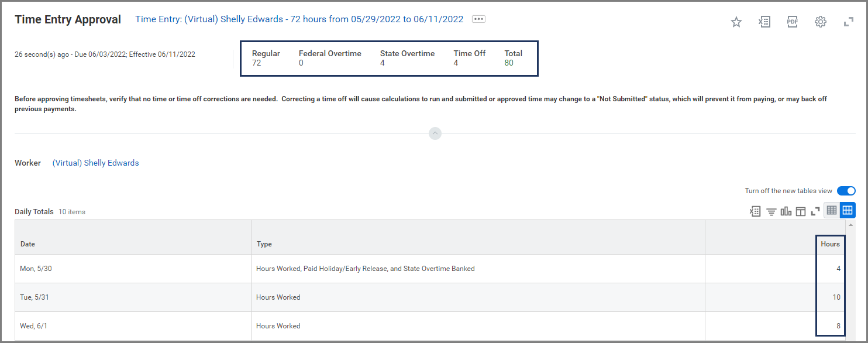
Task: Select the blue grid table view button
Action: click(x=848, y=211)
